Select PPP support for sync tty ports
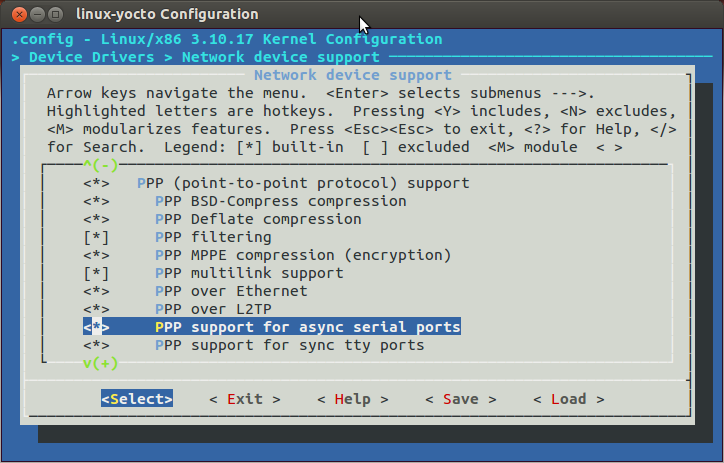 pyautogui.click(x=289, y=345)
